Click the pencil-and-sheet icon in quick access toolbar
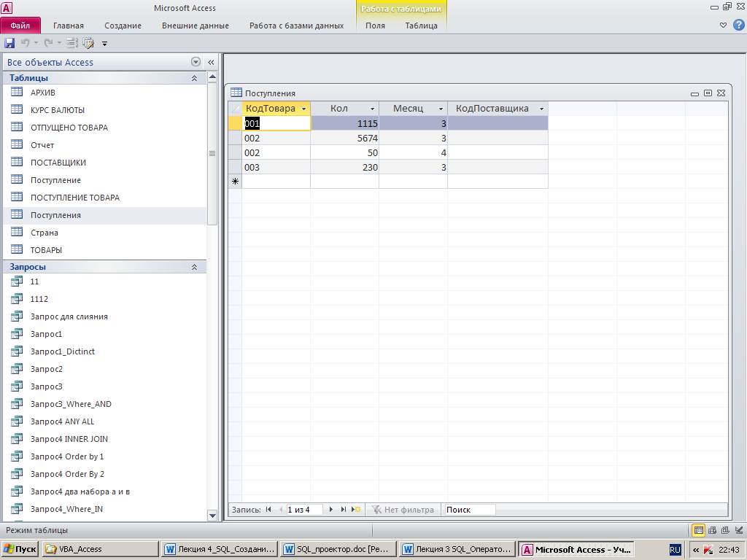Image resolution: width=747 pixels, height=560 pixels. coord(88,43)
